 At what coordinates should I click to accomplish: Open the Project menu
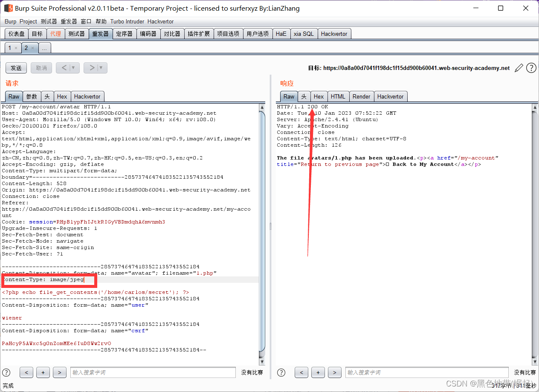point(28,21)
